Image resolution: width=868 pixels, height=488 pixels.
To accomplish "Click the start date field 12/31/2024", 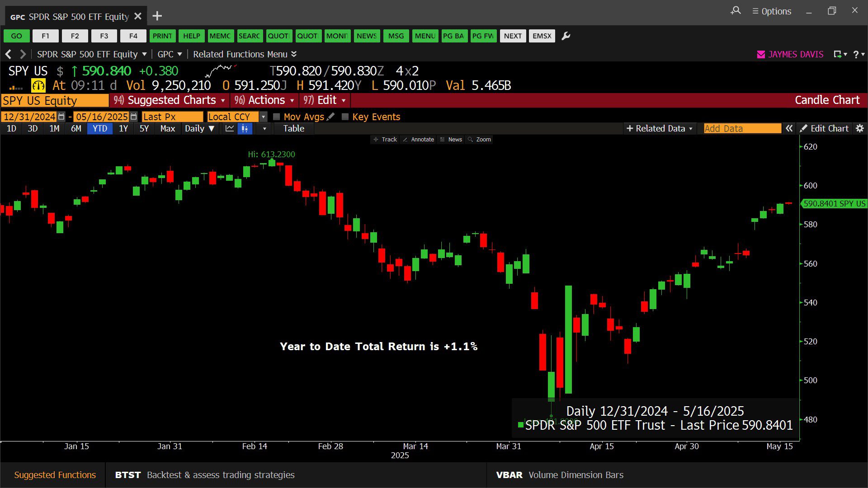I will tap(29, 117).
